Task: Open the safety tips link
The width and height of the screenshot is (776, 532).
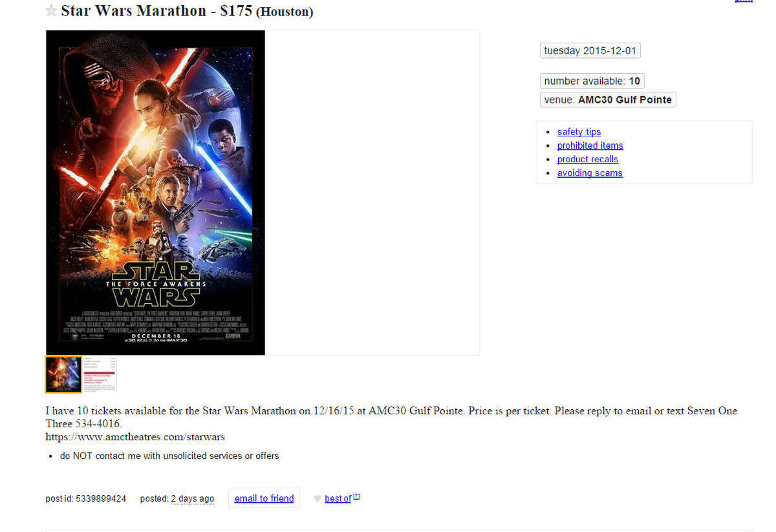Action: pos(579,132)
